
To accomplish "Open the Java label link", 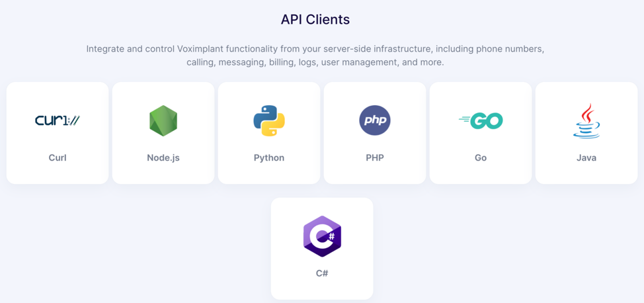I will coord(586,158).
